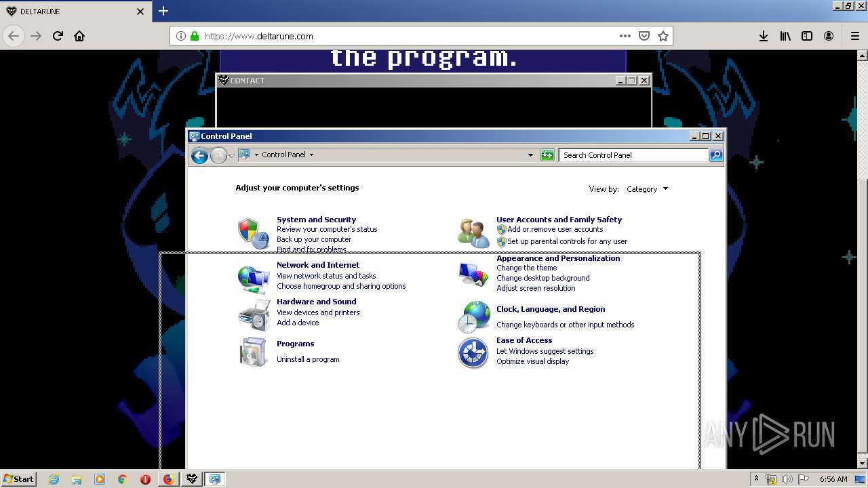Screen dimensions: 868x488
Task: Click View devices and printers
Action: click(318, 312)
